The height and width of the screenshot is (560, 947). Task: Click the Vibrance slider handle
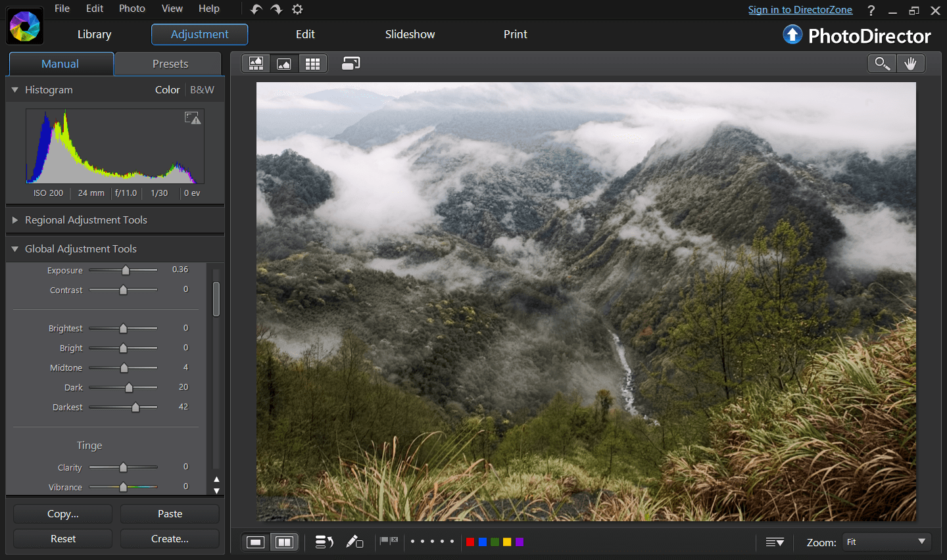(x=123, y=487)
